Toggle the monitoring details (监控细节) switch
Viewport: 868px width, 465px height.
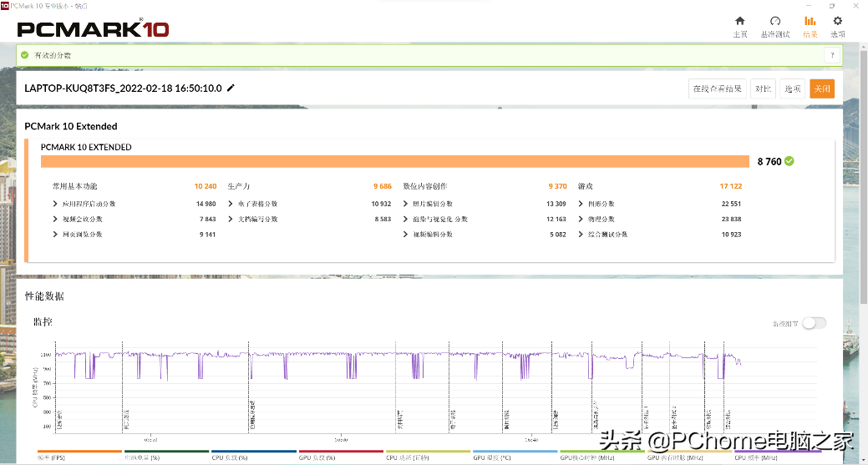click(x=813, y=323)
